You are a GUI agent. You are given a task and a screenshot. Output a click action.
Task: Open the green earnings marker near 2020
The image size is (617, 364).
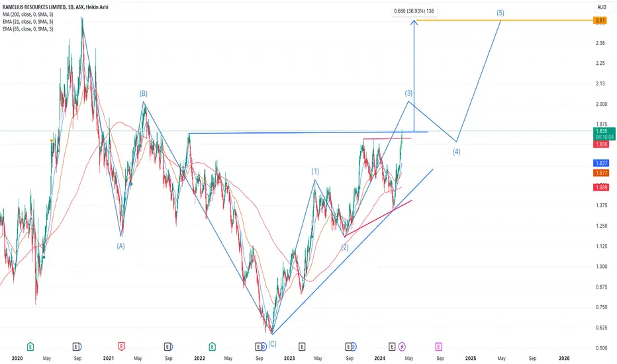tap(30, 347)
